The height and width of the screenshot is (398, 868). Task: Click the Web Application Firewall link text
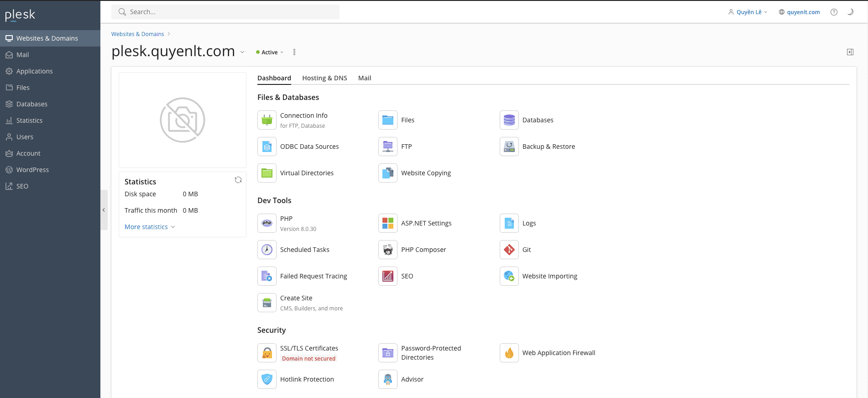pos(559,353)
